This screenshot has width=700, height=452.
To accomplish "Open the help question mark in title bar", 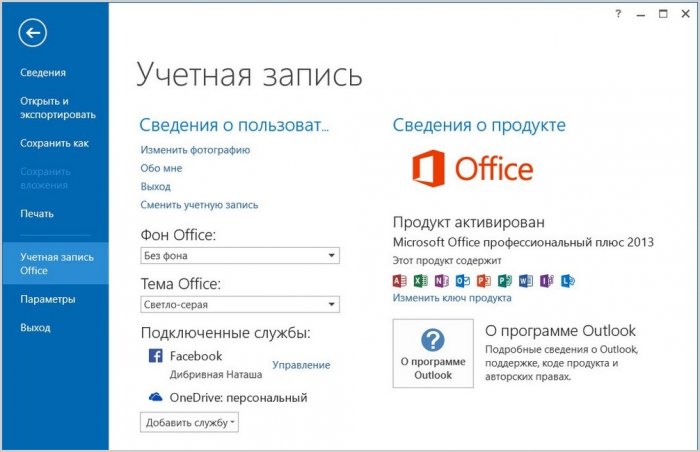I will [x=618, y=14].
